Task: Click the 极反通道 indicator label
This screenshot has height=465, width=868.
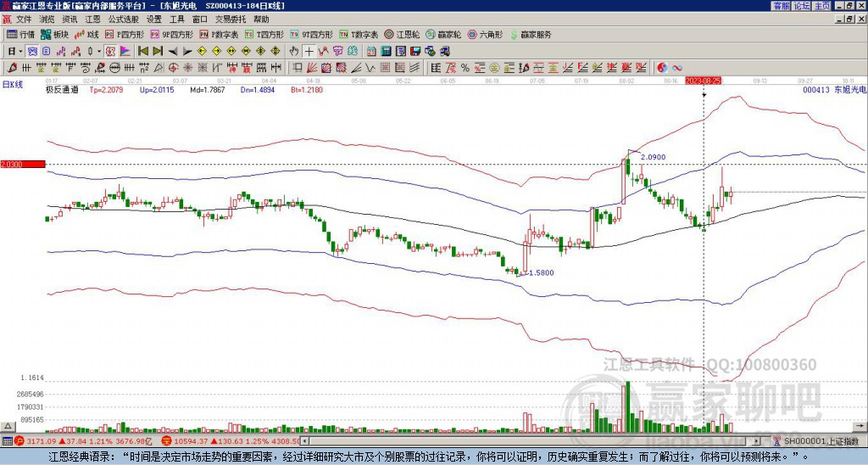Action: 62,89
